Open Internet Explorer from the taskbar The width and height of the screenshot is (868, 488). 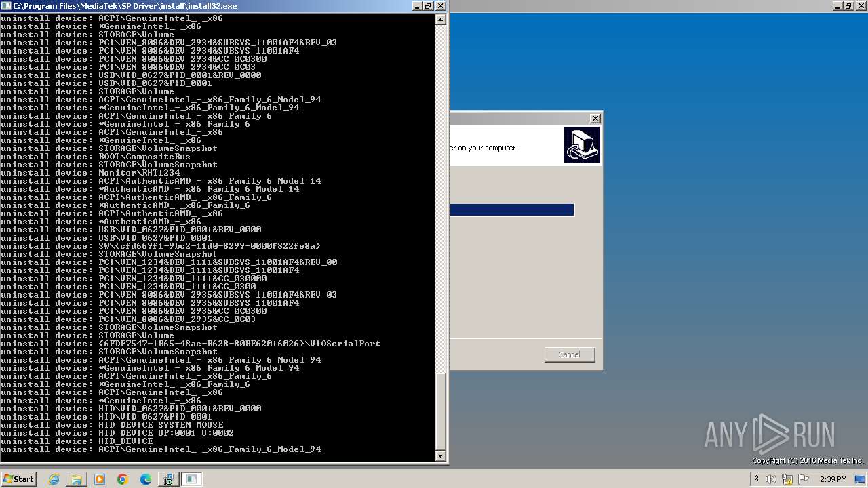(54, 479)
